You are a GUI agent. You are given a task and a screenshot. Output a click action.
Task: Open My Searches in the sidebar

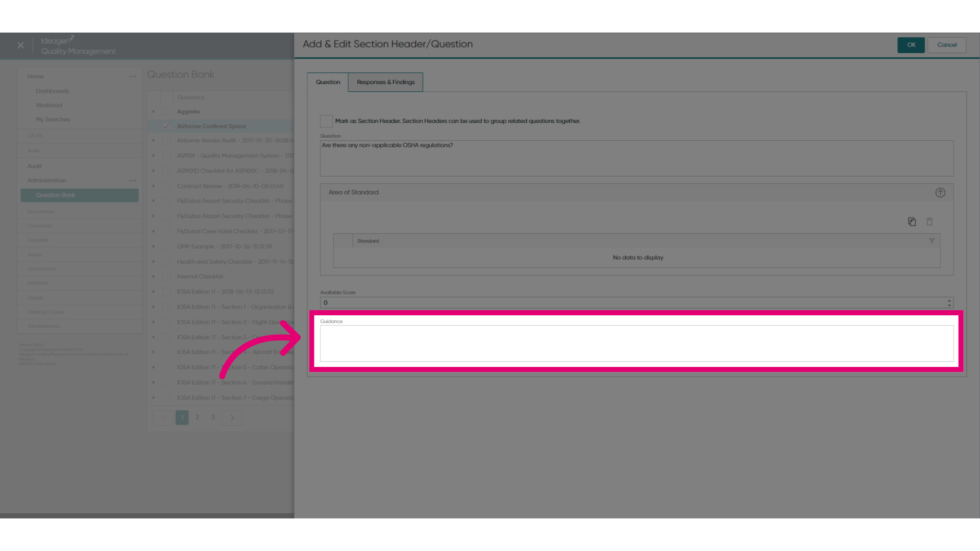tap(53, 119)
